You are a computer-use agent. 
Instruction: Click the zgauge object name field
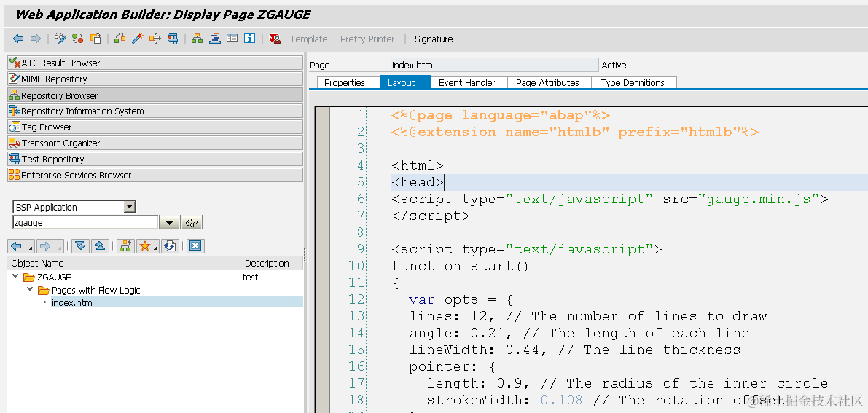pyautogui.click(x=85, y=223)
